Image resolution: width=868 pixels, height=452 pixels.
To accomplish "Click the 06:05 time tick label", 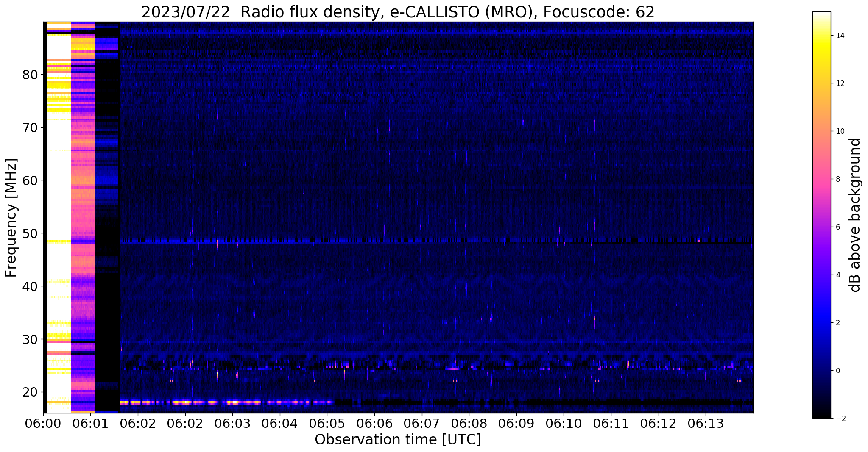I will click(x=327, y=424).
